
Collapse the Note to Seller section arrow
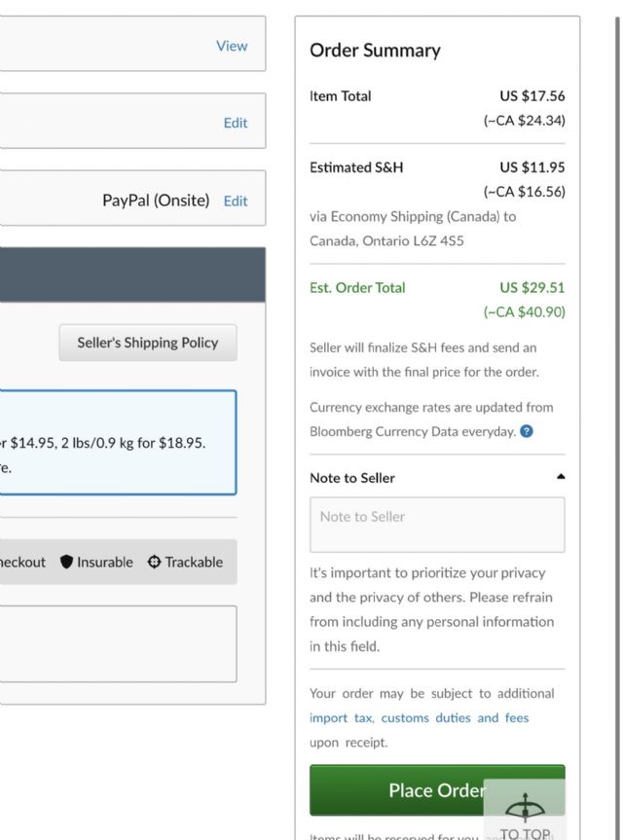click(561, 478)
